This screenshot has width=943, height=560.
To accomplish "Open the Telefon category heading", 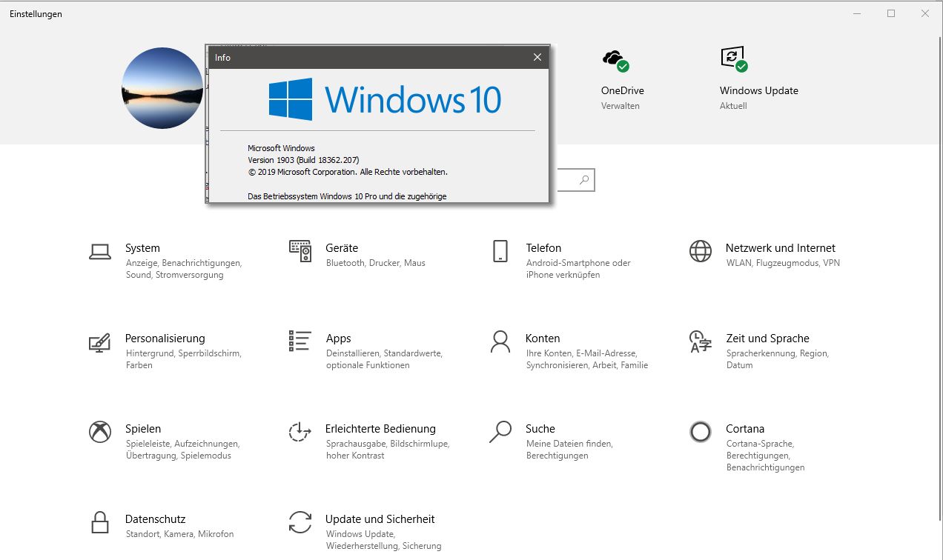I will coord(543,248).
